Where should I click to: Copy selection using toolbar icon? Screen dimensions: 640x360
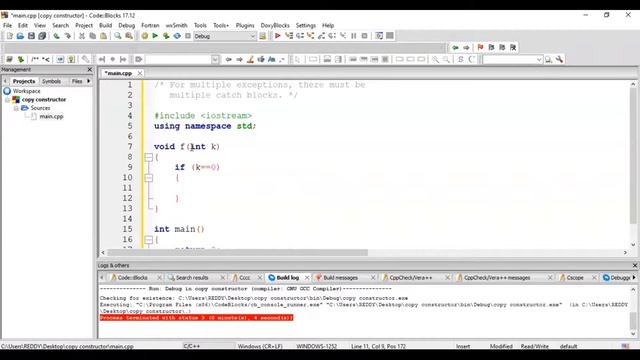[93, 36]
